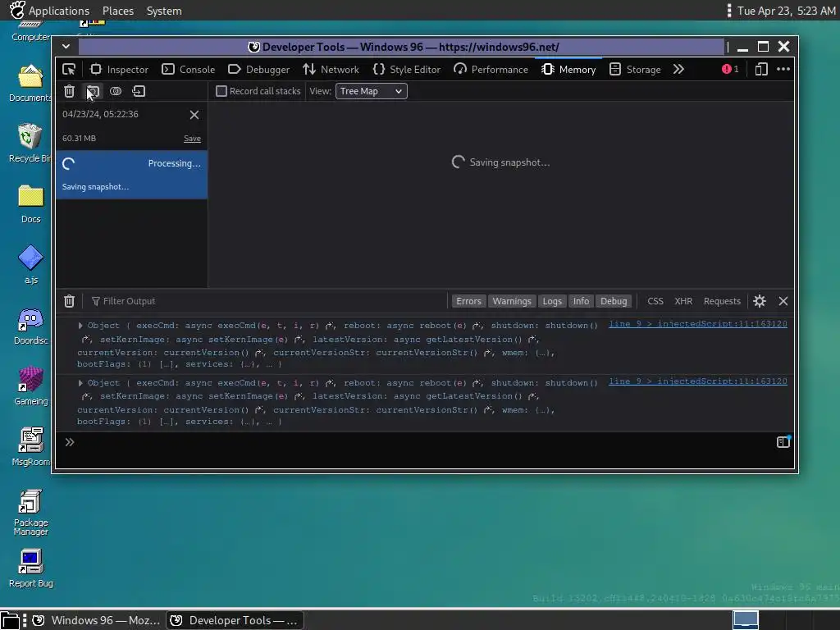Toggle the Logs filter
Image resolution: width=840 pixels, height=630 pixels.
[552, 301]
